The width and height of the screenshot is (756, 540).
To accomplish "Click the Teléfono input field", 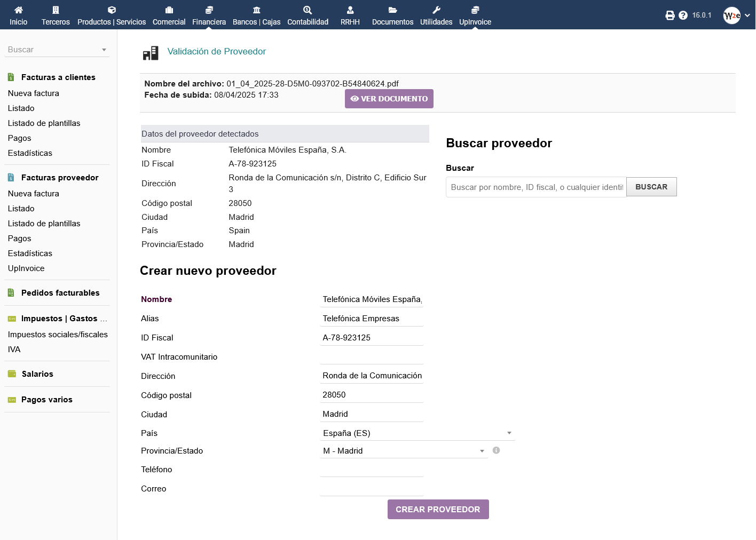I will (x=372, y=470).
